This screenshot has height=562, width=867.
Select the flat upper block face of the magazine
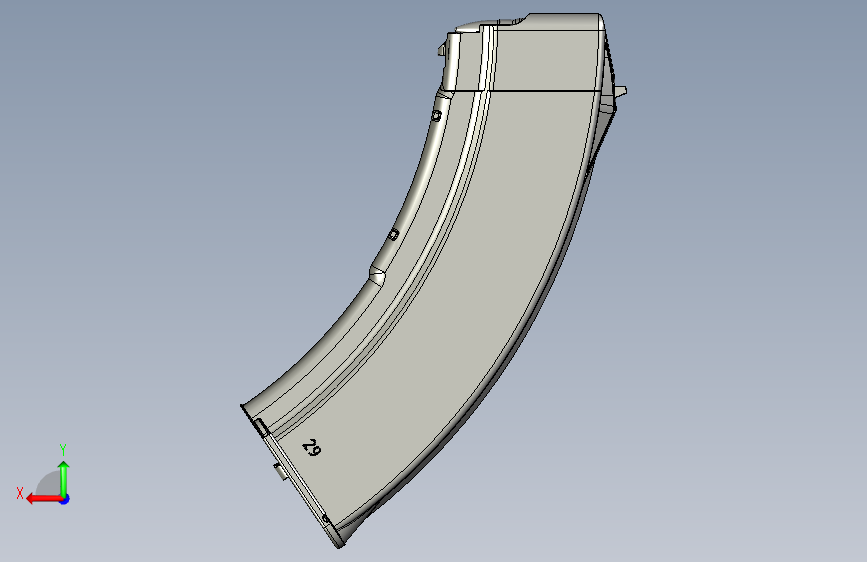545,59
